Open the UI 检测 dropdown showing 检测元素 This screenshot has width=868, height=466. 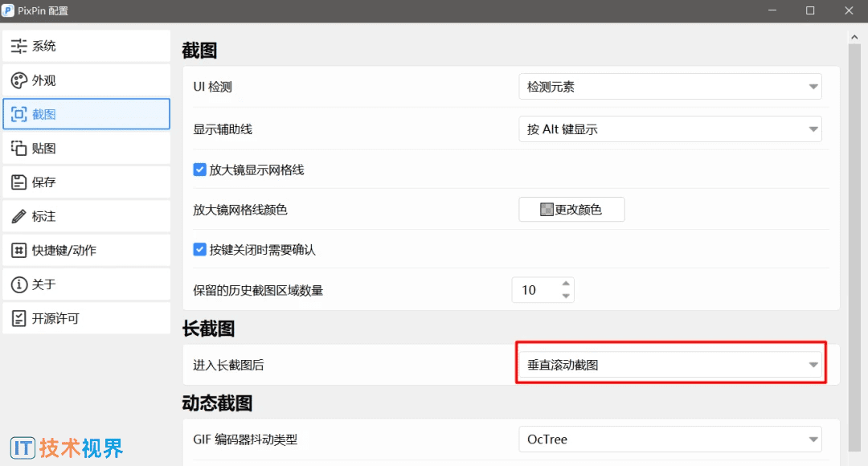669,86
